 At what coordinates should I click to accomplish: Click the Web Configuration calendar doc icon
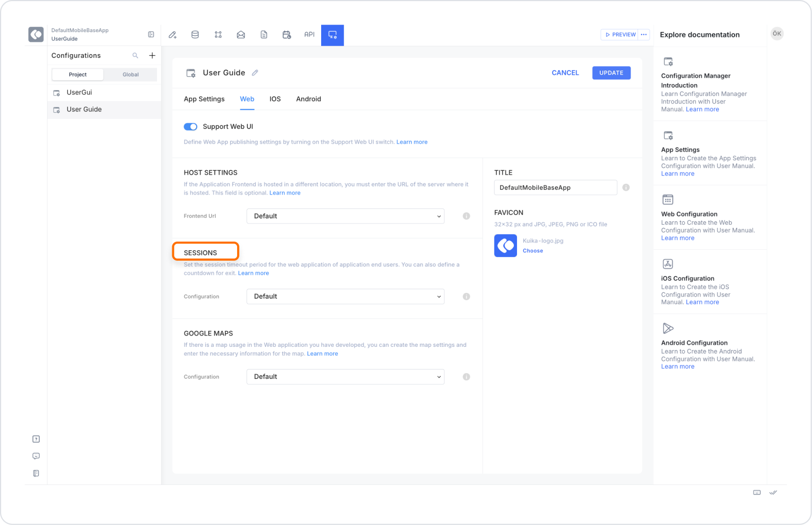tap(668, 199)
